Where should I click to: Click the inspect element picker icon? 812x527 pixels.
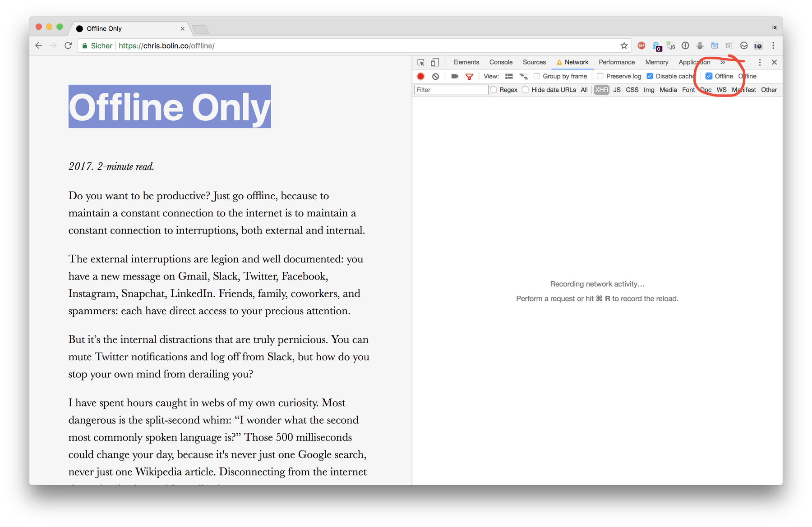click(x=421, y=62)
